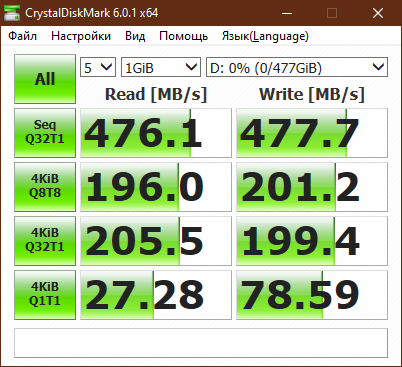The width and height of the screenshot is (402, 367).
Task: Click the Seq read result 476.1
Action: (156, 133)
